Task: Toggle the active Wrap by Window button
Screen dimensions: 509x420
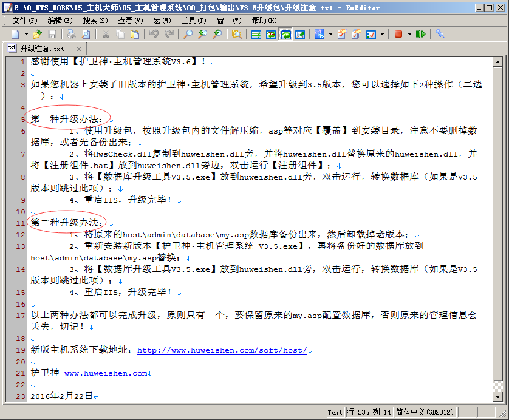Action: coord(285,34)
